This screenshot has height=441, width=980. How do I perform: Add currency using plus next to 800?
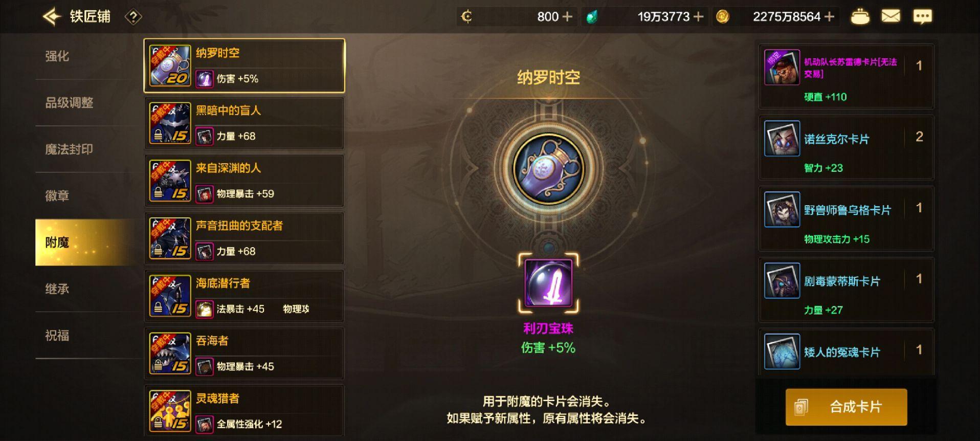click(567, 17)
